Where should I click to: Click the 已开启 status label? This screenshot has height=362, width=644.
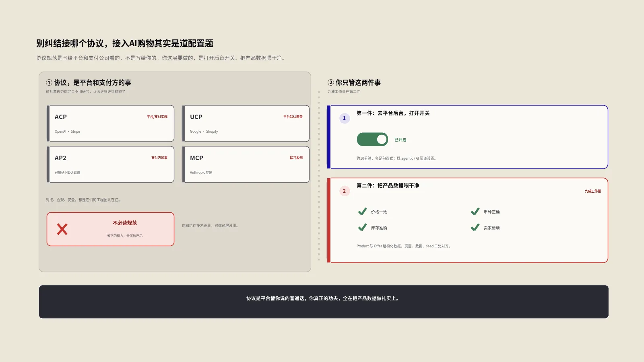click(400, 140)
